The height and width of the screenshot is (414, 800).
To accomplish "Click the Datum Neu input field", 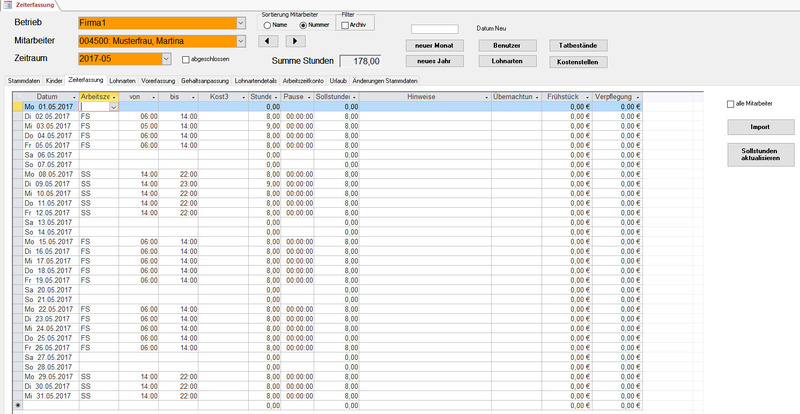I will [435, 29].
